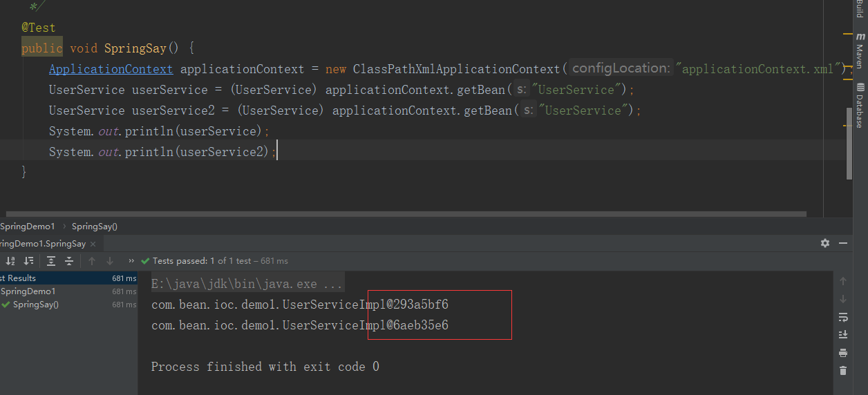Click SpringSay method name in declaration
The height and width of the screenshot is (395, 868).
coord(135,48)
